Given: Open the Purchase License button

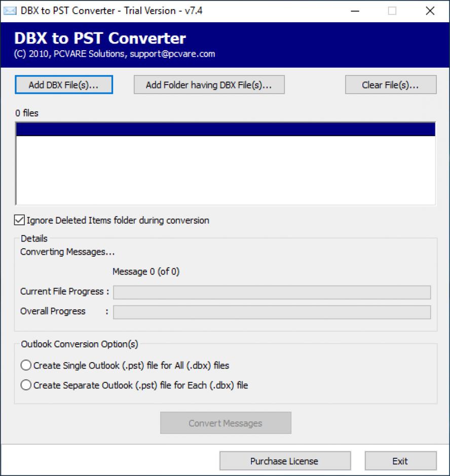Looking at the screenshot, I should click(x=285, y=461).
